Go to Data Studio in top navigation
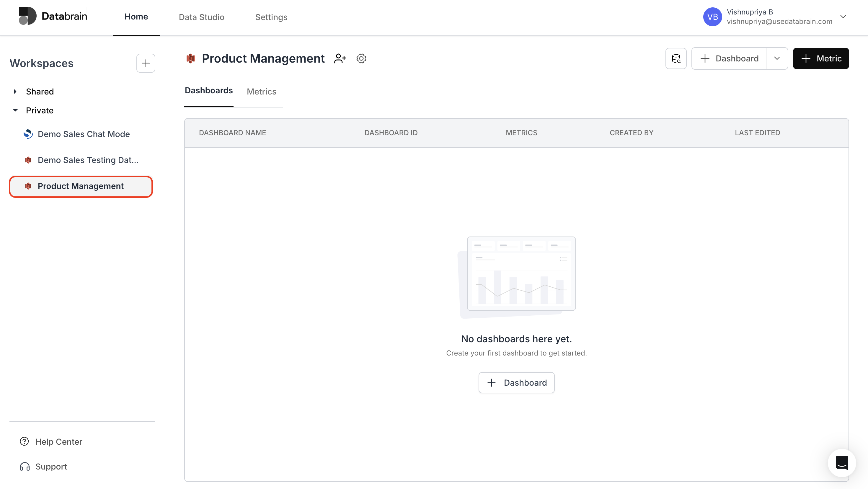 pos(201,17)
